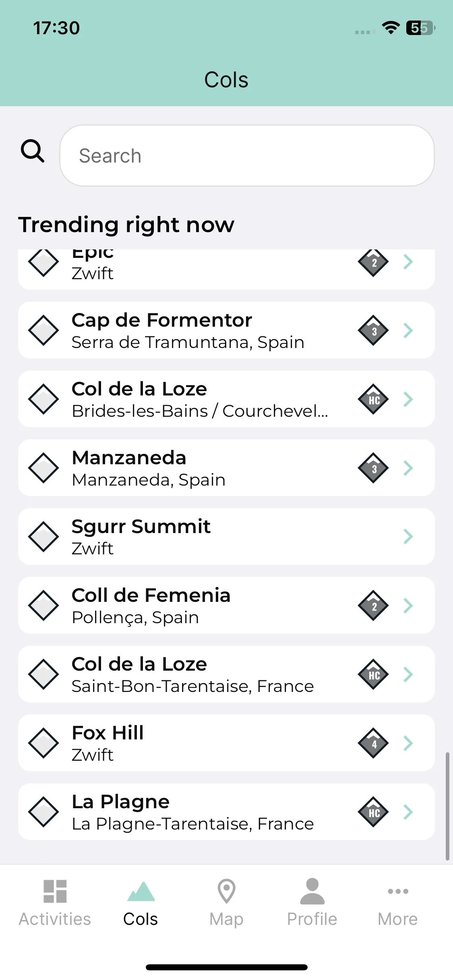
Task: Expand Sgurr Summit with its chevron
Action: 408,537
